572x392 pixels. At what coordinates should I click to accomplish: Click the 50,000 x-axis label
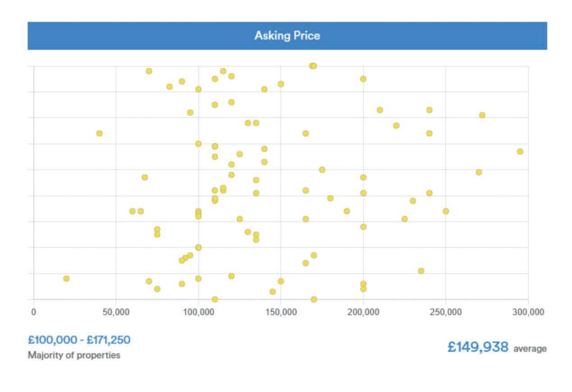click(x=116, y=312)
